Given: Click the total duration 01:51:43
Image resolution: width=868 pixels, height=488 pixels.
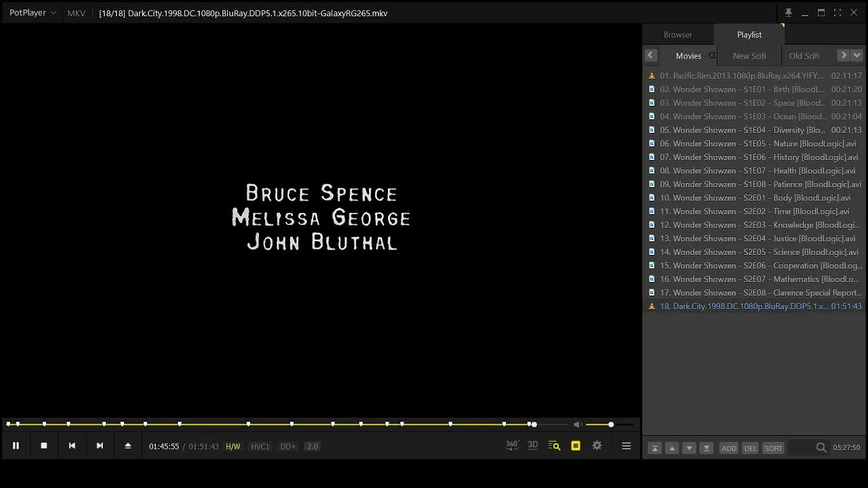Looking at the screenshot, I should tap(203, 447).
